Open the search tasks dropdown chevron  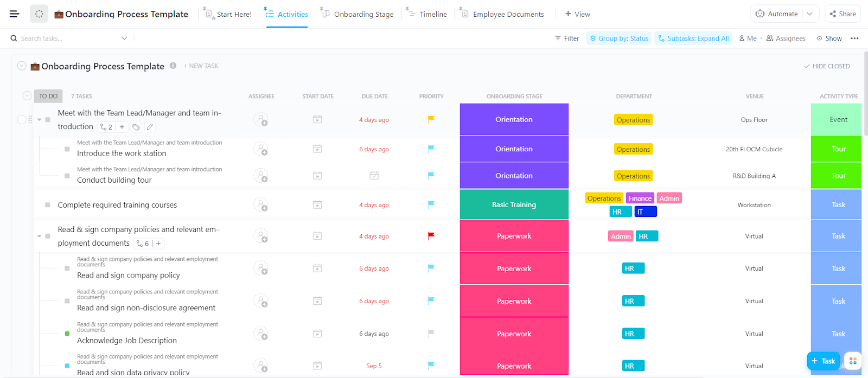[x=124, y=39]
